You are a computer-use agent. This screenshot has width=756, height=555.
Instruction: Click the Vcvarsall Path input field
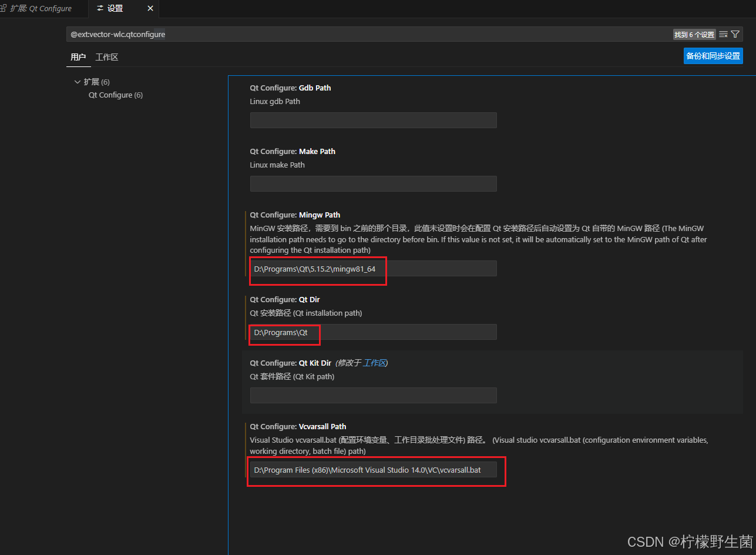click(x=373, y=470)
